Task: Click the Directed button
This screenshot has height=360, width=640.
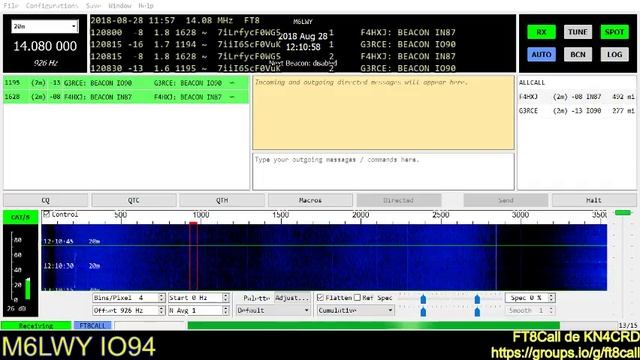Action: click(399, 200)
